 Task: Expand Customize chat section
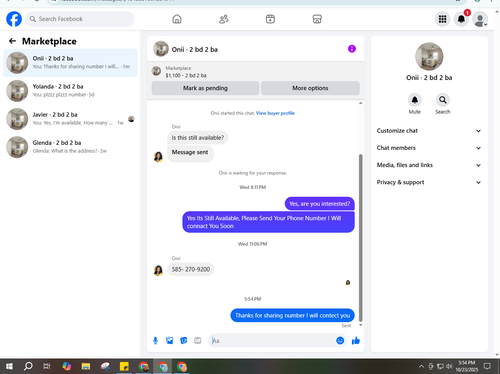click(x=429, y=131)
